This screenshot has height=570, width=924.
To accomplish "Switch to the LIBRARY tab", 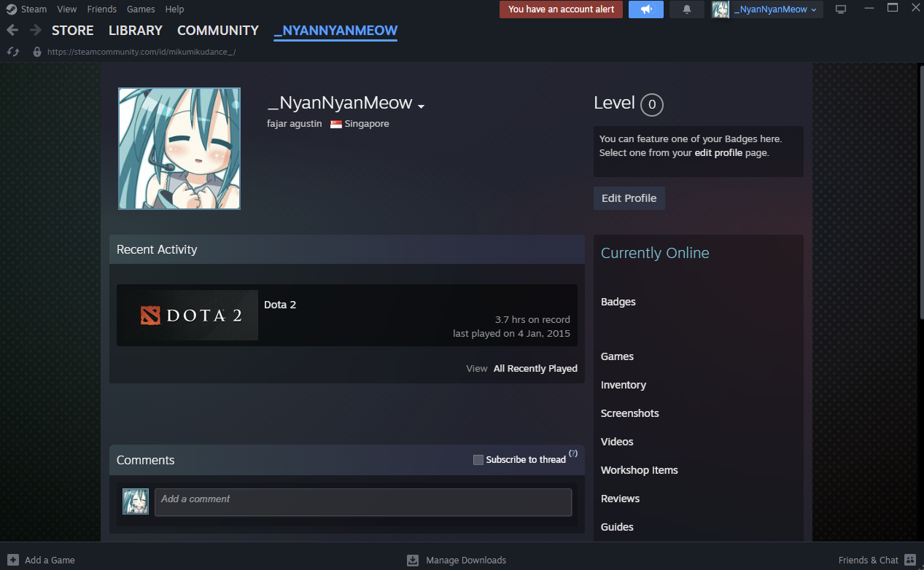I will pos(135,31).
